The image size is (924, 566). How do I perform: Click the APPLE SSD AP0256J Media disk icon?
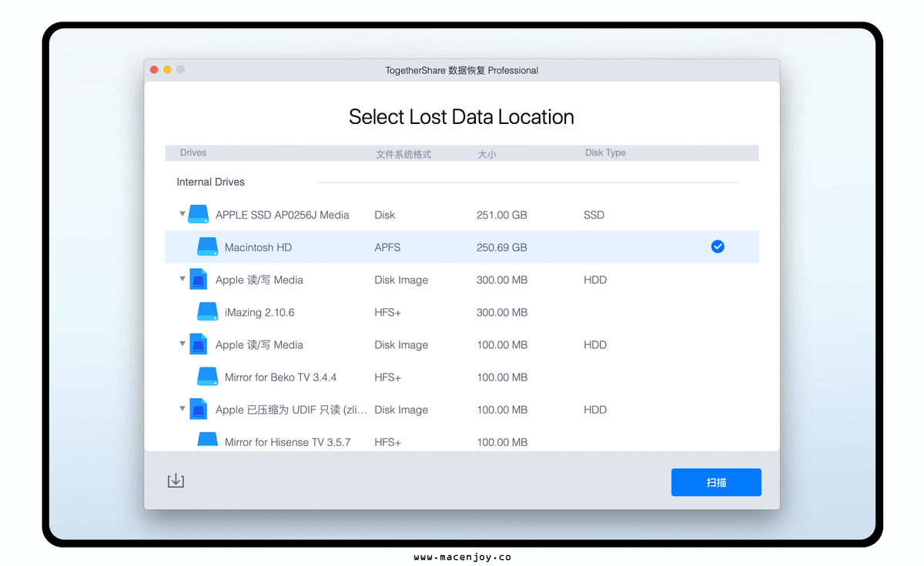coord(199,214)
